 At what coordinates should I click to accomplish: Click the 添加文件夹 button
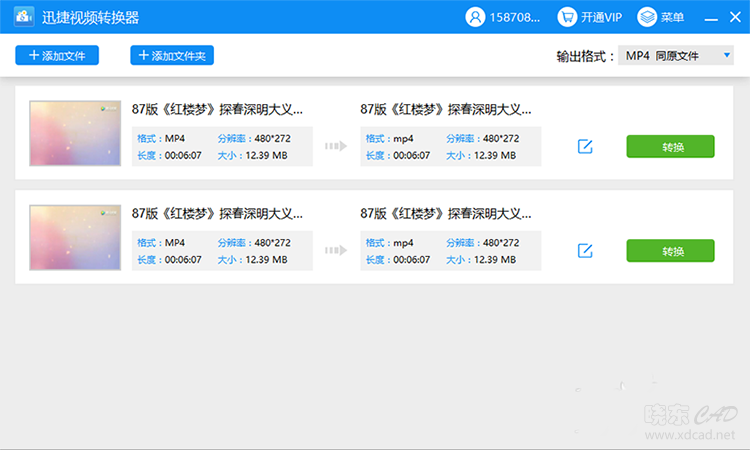pos(172,55)
